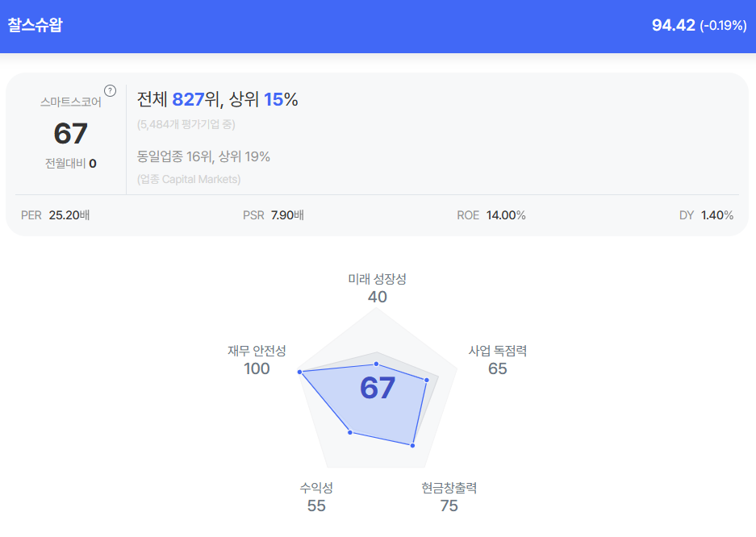The width and height of the screenshot is (756, 537).
Task: Click the PSR 7.90배 metric
Action: 273,215
